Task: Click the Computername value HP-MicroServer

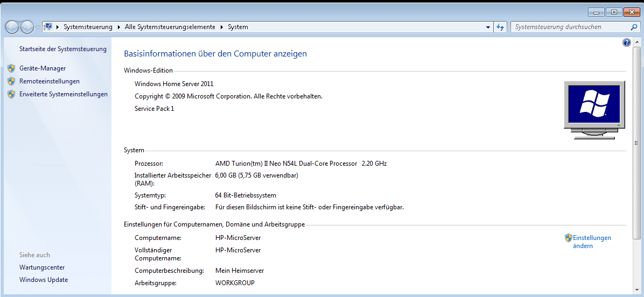Action: 238,238
